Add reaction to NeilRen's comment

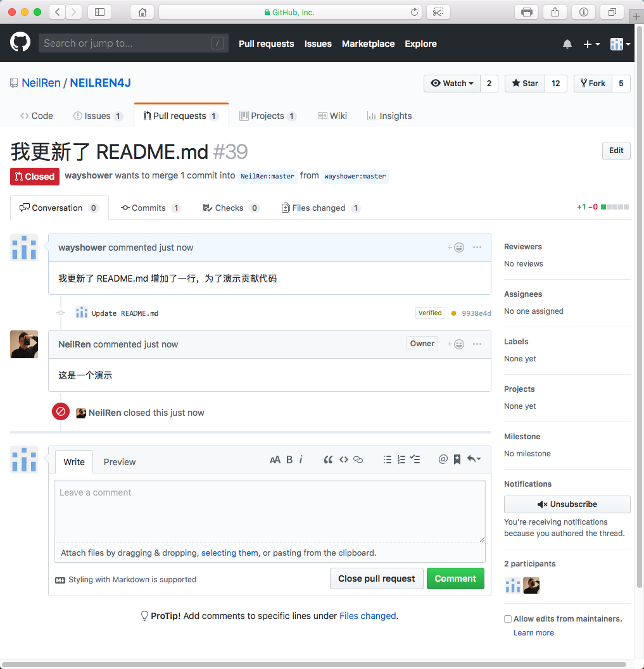tap(456, 344)
